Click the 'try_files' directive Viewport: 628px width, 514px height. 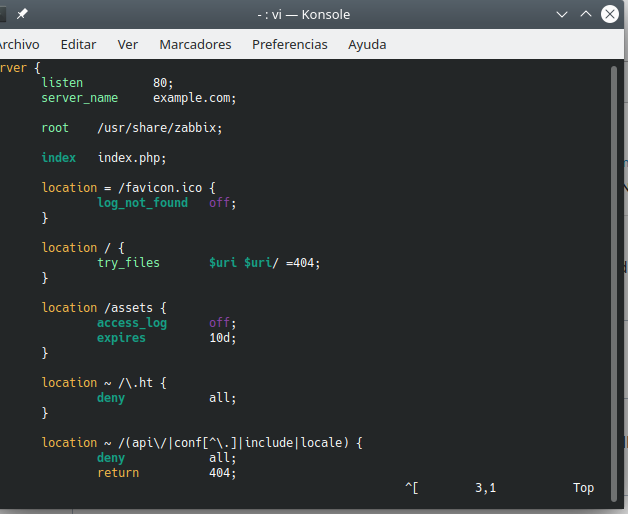(129, 263)
